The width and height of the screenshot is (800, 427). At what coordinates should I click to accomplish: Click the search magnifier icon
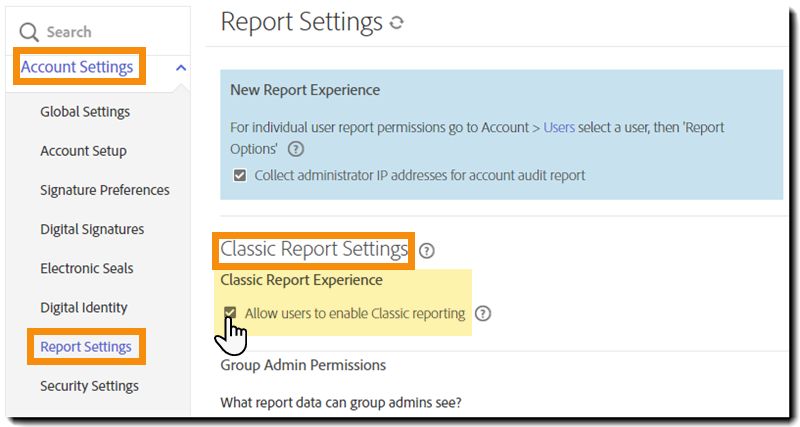click(29, 32)
